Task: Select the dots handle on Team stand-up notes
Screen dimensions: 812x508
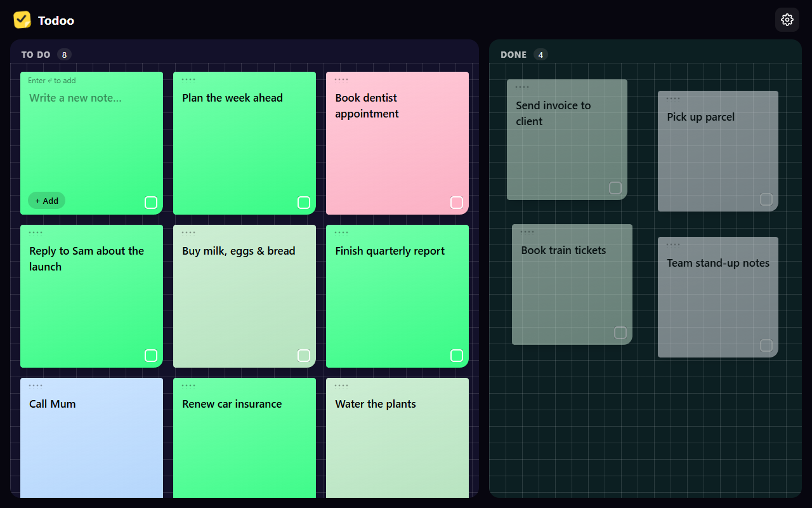Action: click(673, 244)
